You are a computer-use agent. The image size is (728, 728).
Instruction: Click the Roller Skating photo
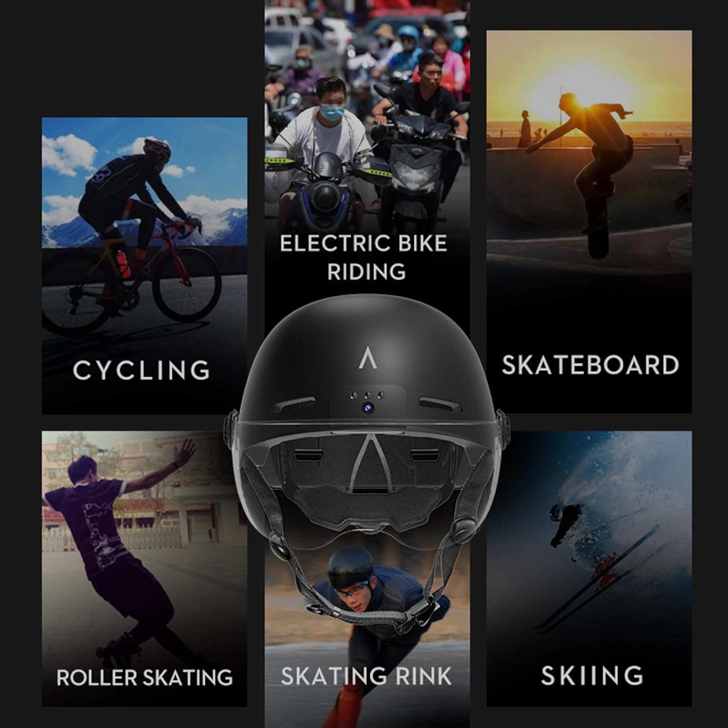click(145, 568)
